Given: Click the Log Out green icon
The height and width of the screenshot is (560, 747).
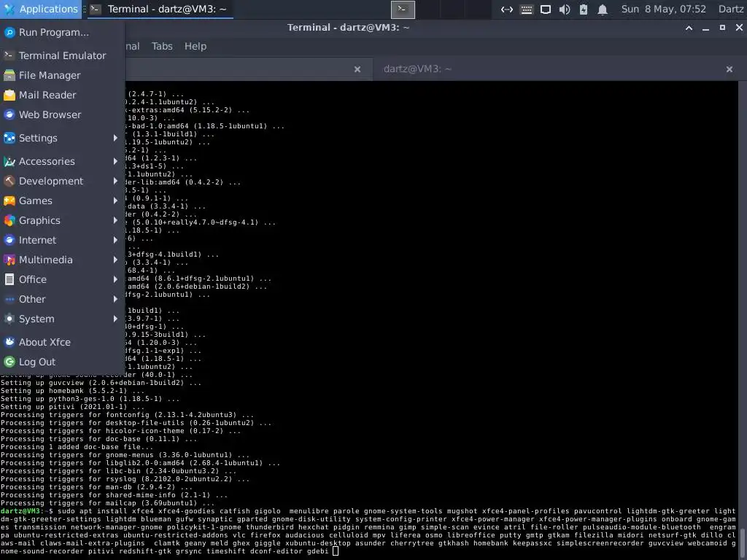Looking at the screenshot, I should coord(9,362).
